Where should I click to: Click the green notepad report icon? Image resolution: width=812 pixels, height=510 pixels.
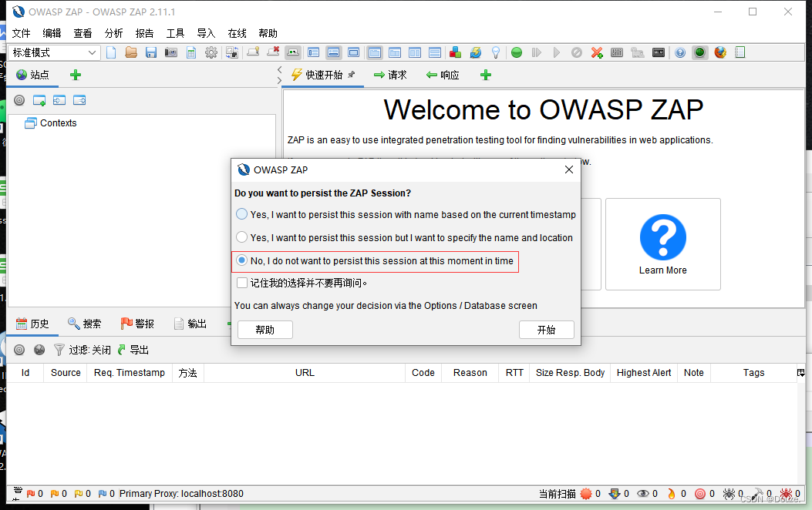coord(740,52)
